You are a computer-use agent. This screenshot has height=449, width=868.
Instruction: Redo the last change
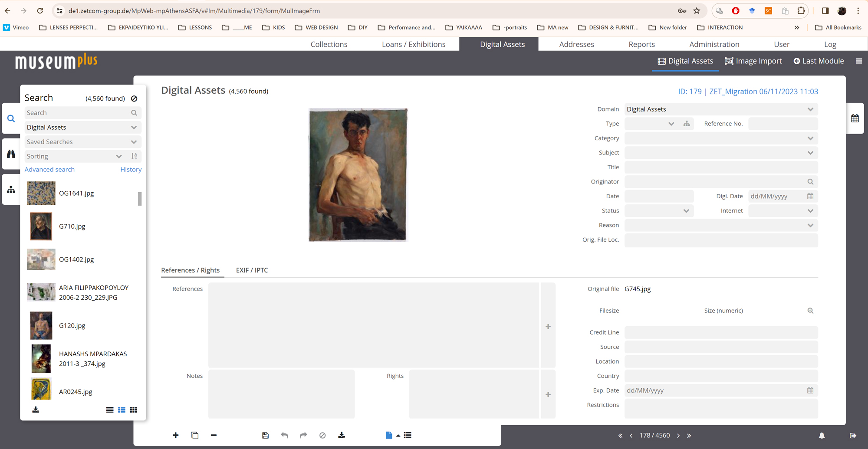(303, 435)
